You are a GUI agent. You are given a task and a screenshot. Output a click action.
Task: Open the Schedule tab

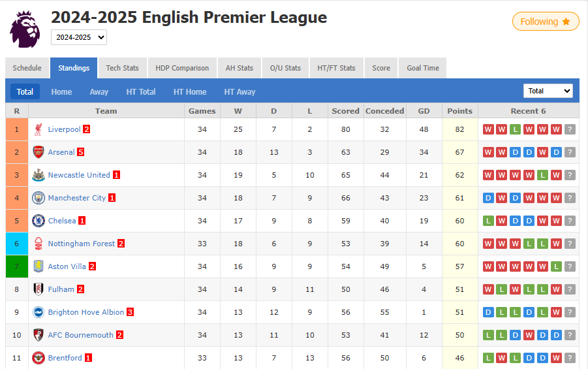click(x=27, y=68)
